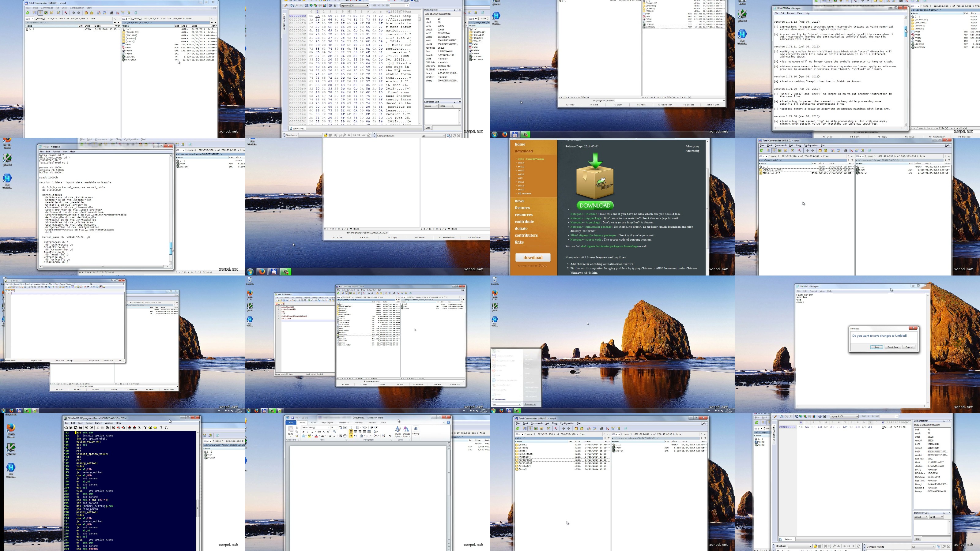Open left drive dropdown in Total Commander listing [baks]
The height and width of the screenshot is (551, 980).
(519, 434)
